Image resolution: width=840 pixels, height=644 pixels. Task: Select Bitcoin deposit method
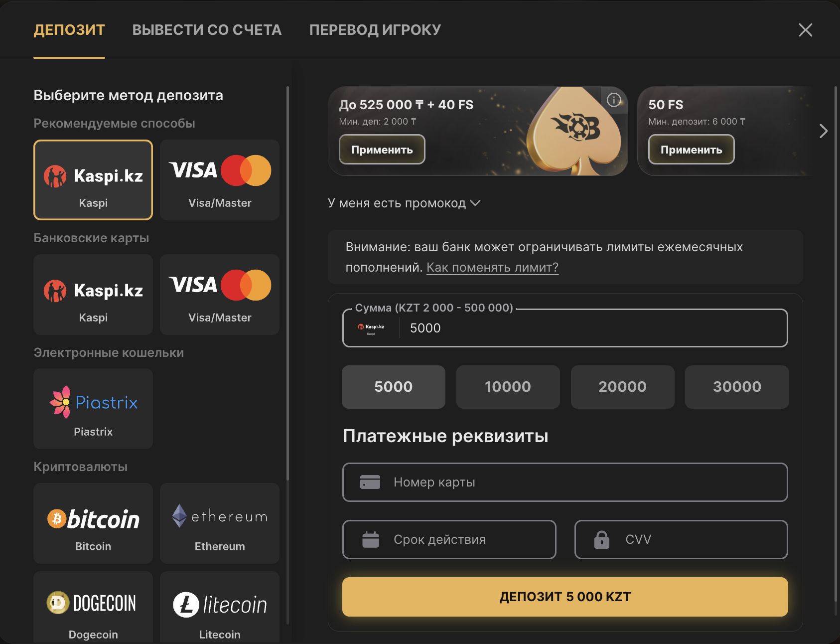[x=93, y=523]
